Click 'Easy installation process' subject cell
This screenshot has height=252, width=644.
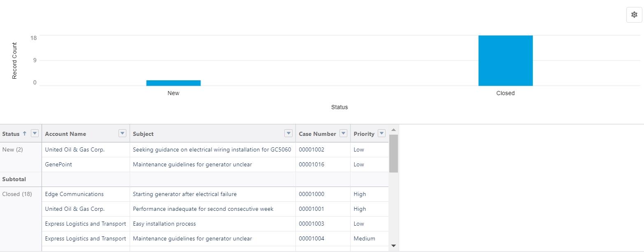tap(164, 224)
